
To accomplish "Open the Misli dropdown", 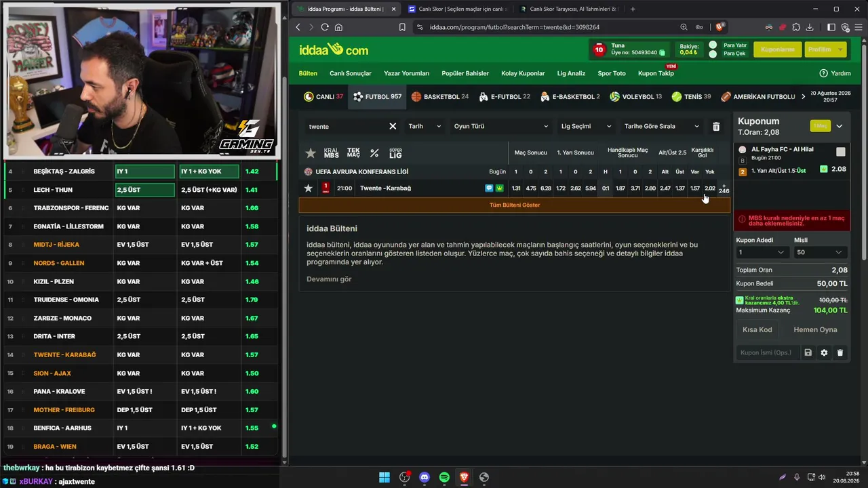I will 820,252.
